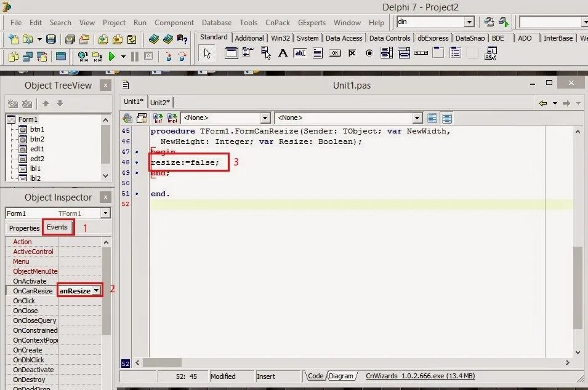The image size is (588, 390).
Task: Click the View Unit toolbar icon
Action: pos(14,57)
